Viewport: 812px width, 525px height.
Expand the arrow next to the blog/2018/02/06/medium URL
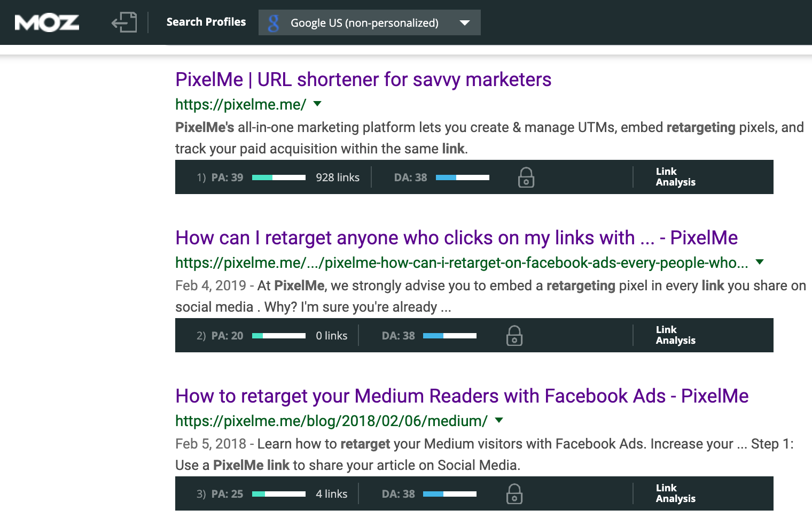pyautogui.click(x=499, y=420)
